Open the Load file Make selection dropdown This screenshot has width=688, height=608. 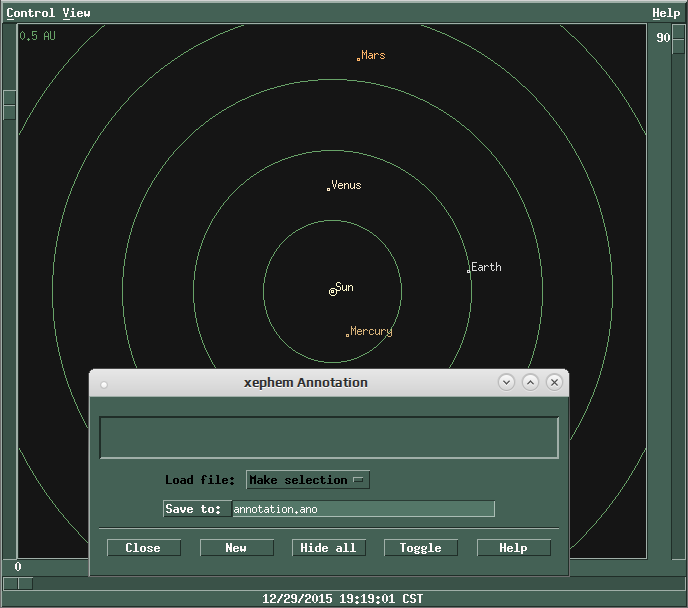[x=308, y=479]
